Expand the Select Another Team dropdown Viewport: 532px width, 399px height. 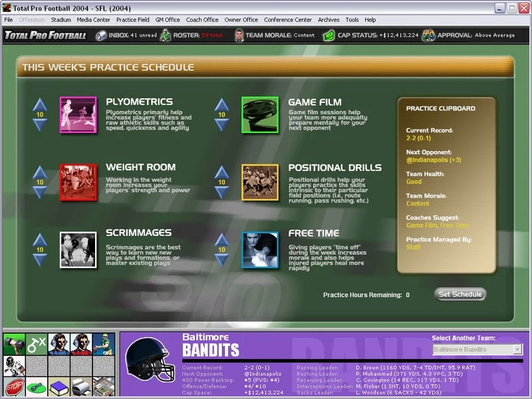(x=517, y=349)
